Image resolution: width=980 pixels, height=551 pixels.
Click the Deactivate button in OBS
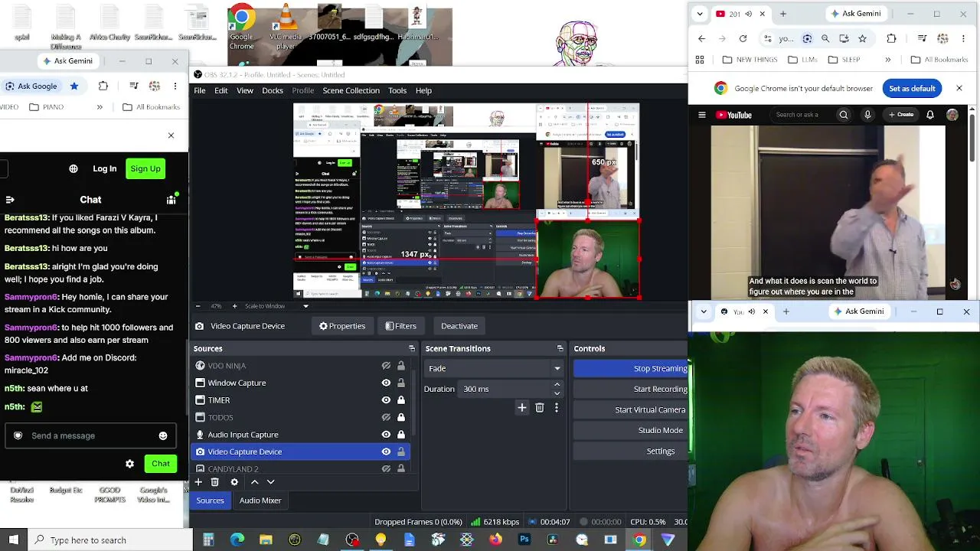[459, 326]
